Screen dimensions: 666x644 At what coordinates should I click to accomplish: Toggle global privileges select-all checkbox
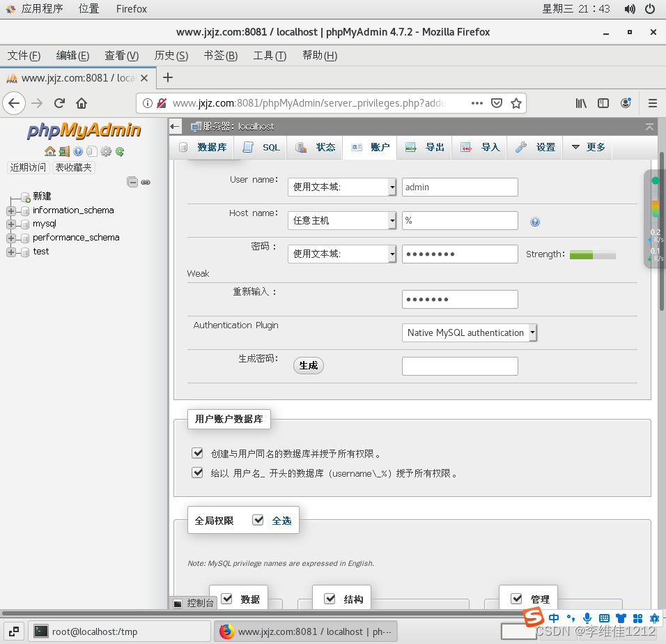258,520
